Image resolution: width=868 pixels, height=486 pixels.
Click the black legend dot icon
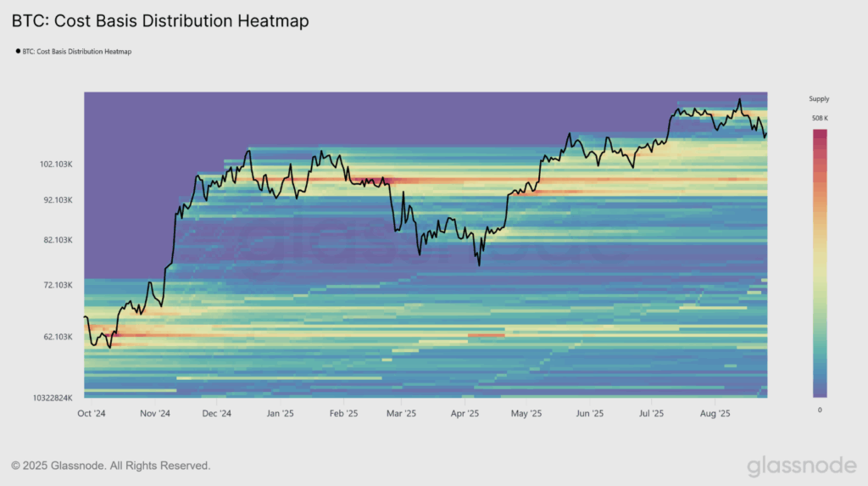(x=18, y=51)
